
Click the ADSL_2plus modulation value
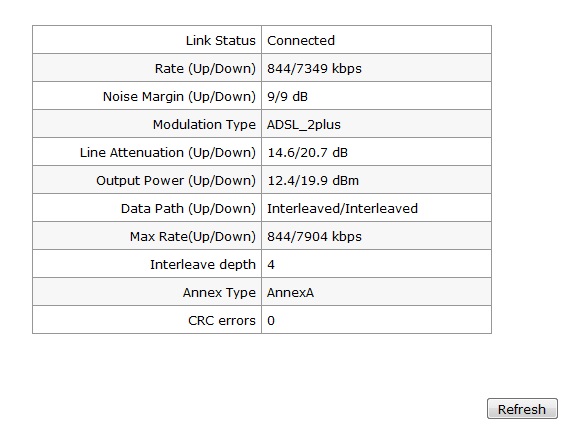point(304,124)
